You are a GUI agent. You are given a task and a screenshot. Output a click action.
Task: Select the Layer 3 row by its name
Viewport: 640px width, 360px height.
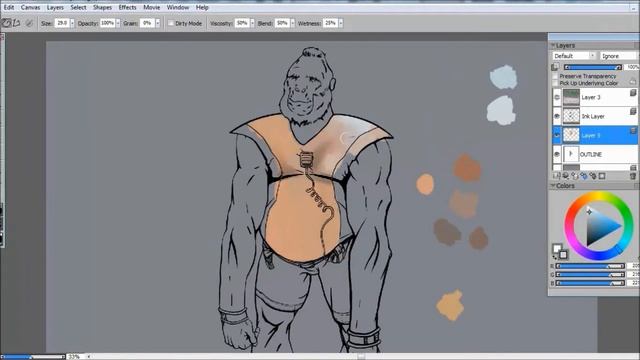coord(591,97)
